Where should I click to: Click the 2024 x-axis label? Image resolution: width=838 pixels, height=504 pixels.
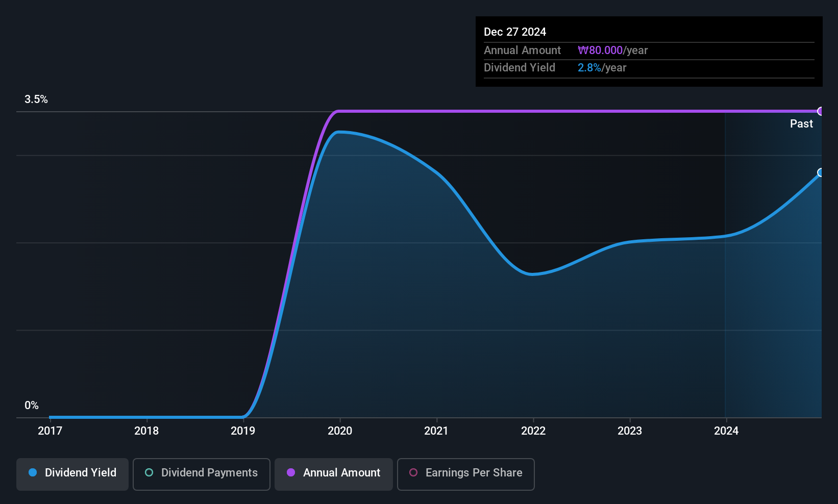pos(726,431)
